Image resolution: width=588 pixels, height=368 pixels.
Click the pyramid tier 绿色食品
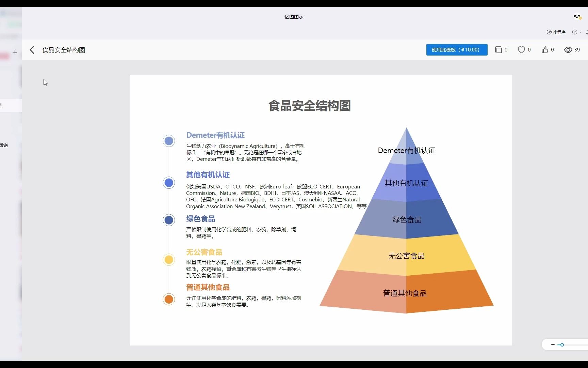click(407, 220)
